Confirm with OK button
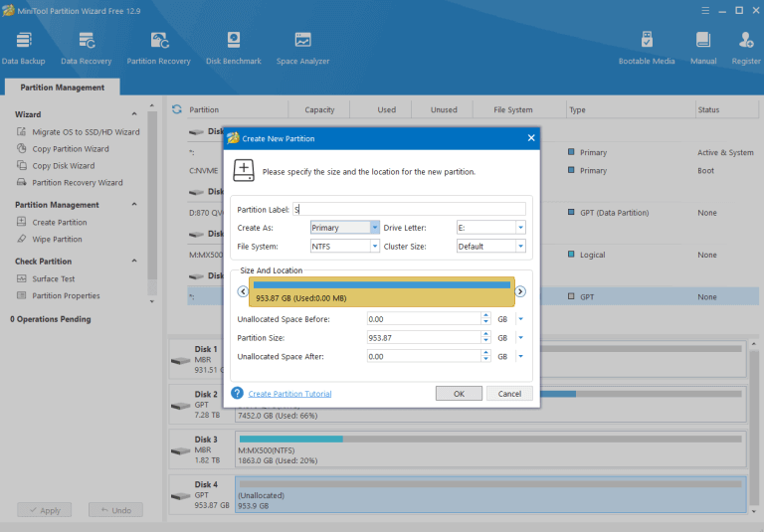Viewport: 764px width, 532px height. click(459, 394)
